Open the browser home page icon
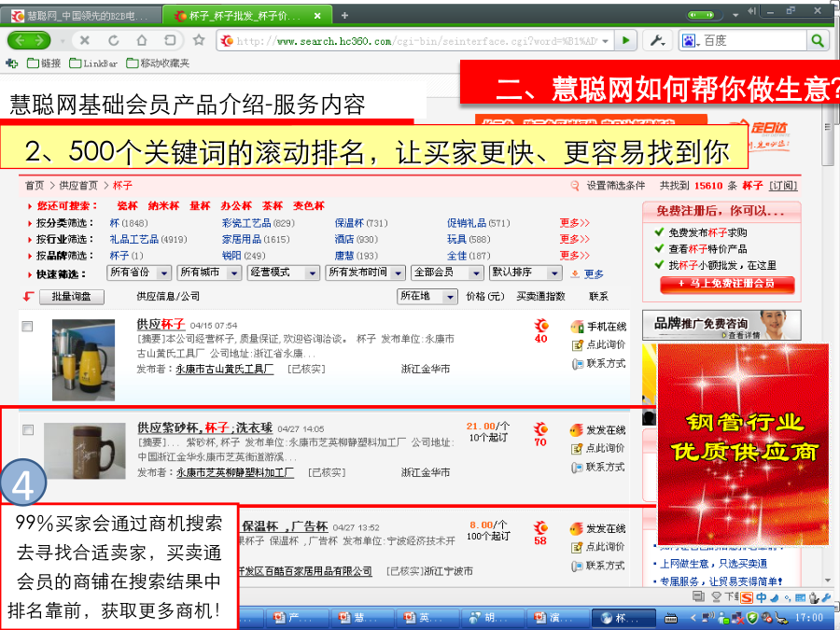The width and height of the screenshot is (840, 630). point(142,40)
